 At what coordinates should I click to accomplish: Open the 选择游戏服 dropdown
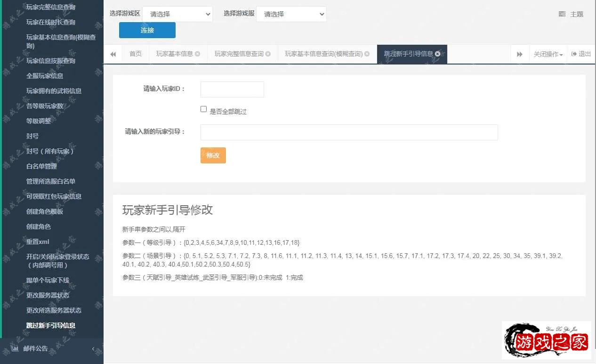click(x=291, y=14)
